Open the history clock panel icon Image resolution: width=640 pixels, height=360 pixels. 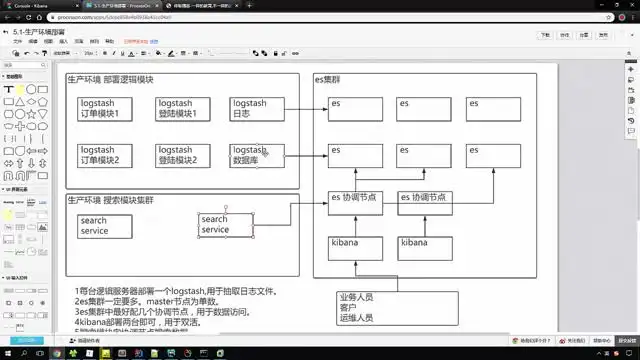point(631,121)
